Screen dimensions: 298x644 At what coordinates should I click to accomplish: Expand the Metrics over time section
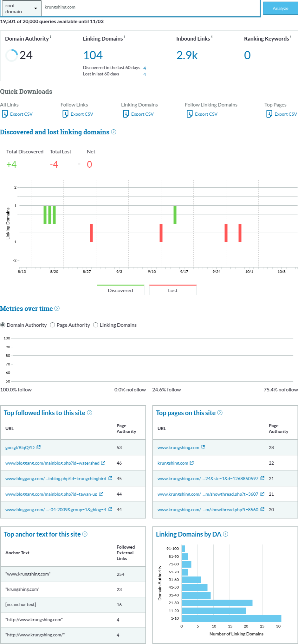57,308
